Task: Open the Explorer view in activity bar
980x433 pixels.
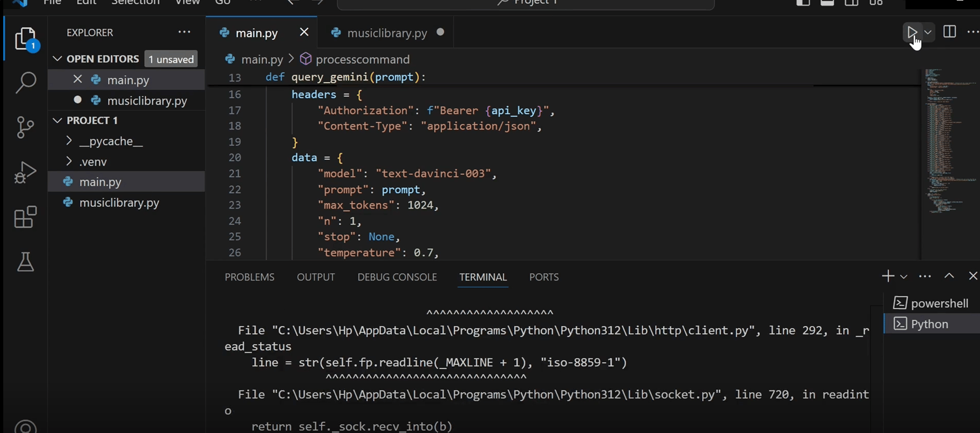Action: [25, 39]
